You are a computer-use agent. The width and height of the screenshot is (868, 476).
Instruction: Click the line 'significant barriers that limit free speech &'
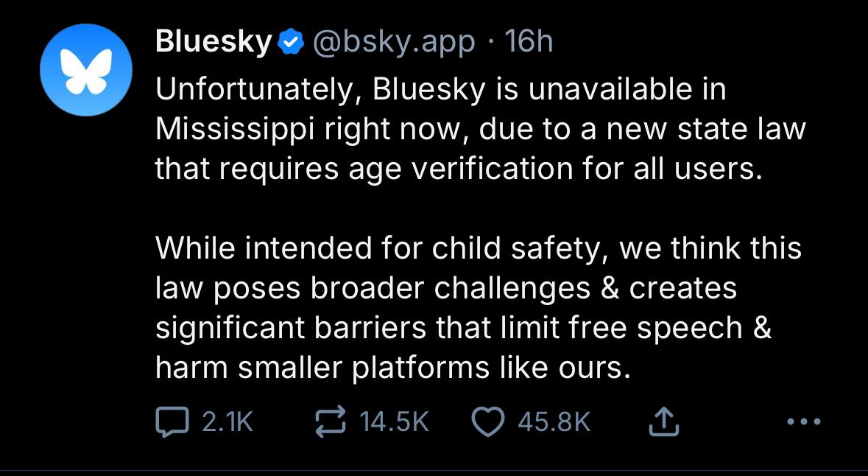click(463, 327)
